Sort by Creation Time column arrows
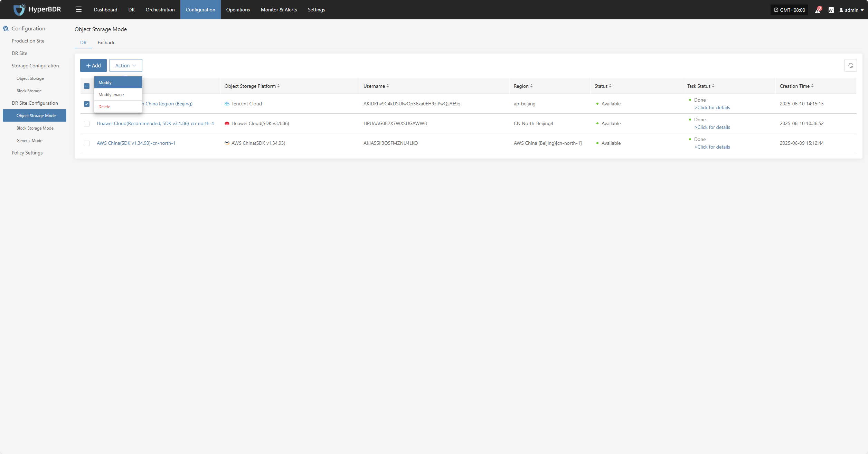 coord(812,86)
